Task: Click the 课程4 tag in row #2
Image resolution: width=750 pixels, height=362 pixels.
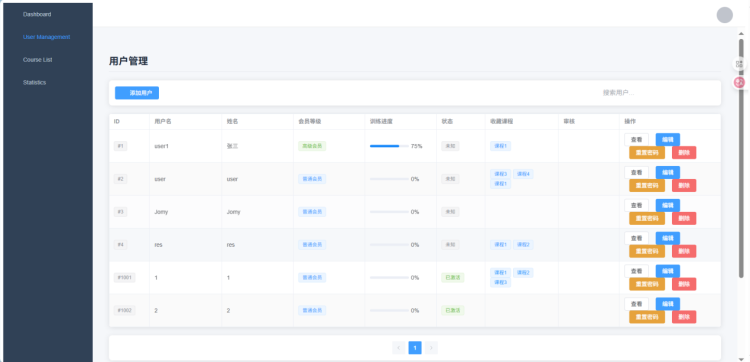Action: 523,174
